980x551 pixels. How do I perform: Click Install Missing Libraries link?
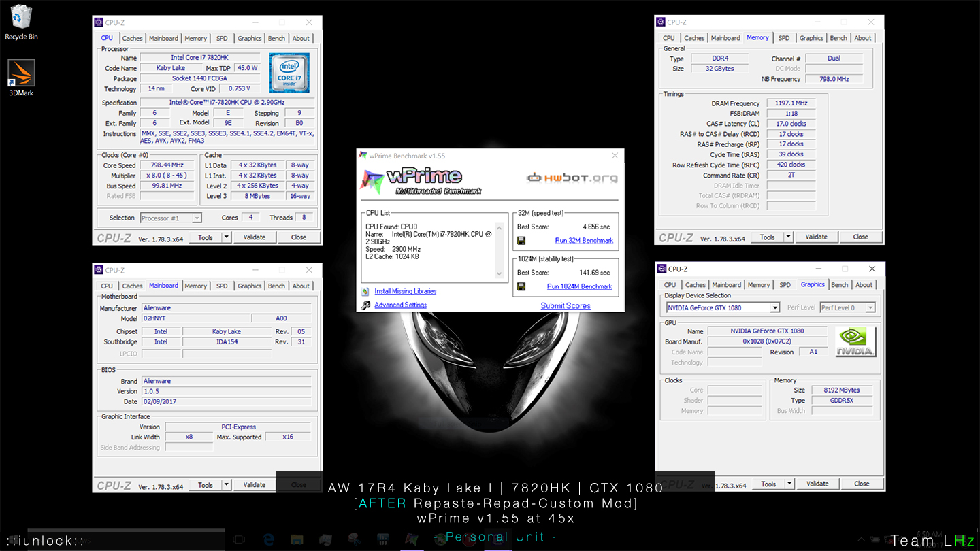[x=406, y=291]
